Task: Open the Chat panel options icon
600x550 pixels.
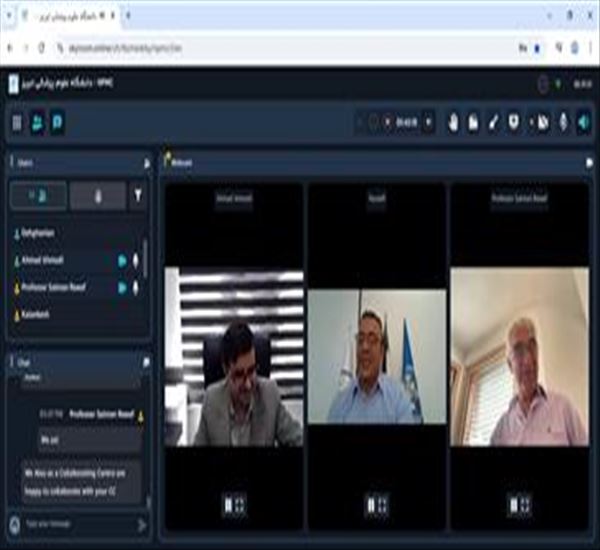Action: (146, 362)
